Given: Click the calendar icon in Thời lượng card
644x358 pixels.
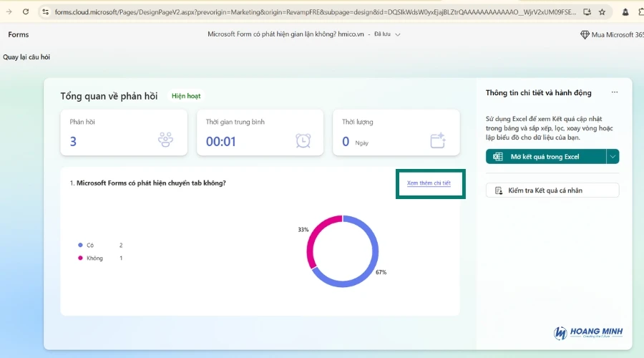Looking at the screenshot, I should (x=438, y=140).
